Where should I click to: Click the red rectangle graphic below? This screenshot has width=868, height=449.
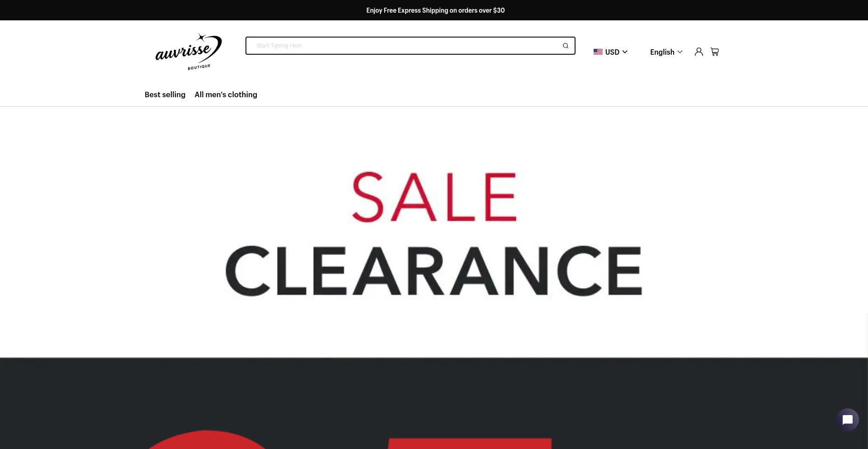tap(469, 443)
